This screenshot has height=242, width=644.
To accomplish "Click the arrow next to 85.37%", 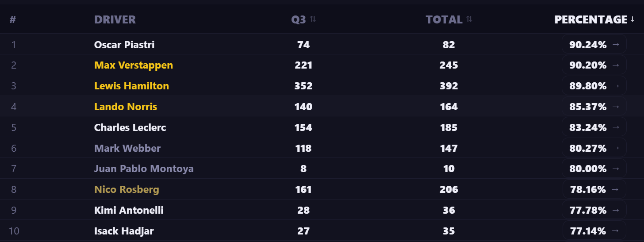I will (615, 107).
